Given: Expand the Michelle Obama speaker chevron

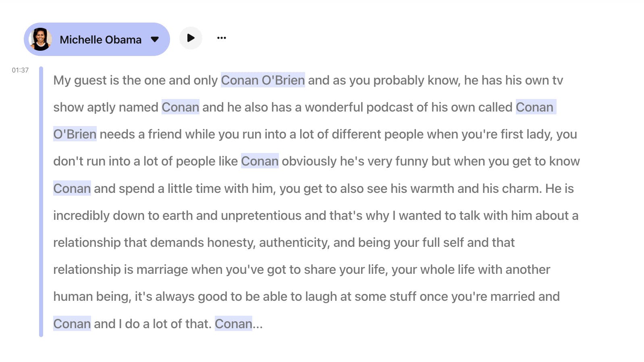Looking at the screenshot, I should (x=156, y=39).
